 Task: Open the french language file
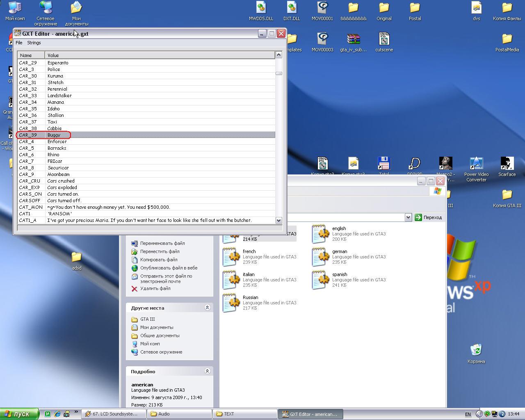(231, 257)
